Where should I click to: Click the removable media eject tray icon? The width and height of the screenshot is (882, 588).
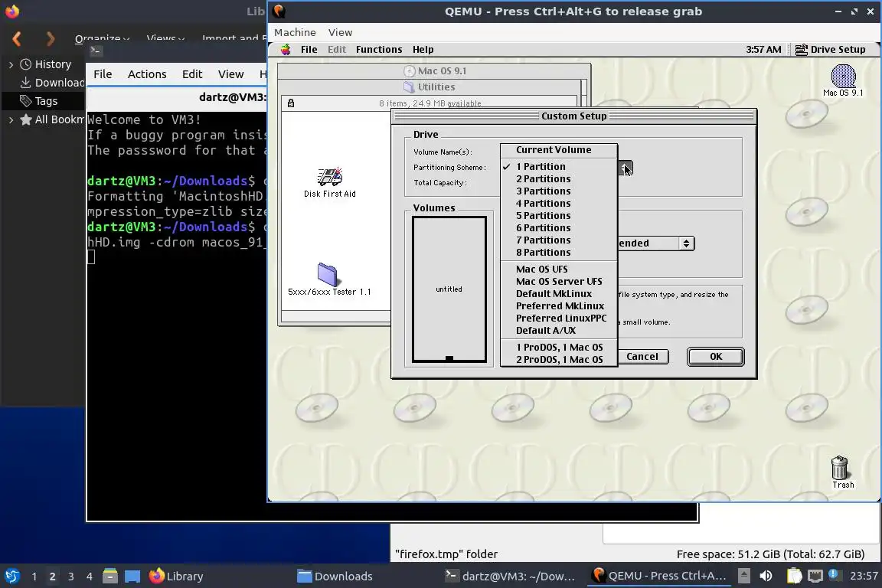(743, 576)
